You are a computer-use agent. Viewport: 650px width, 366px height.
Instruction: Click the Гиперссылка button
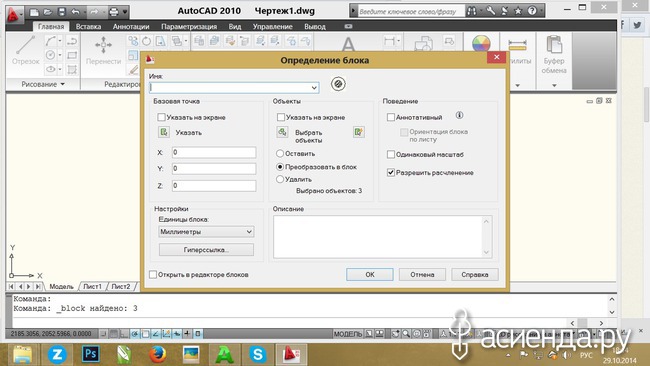click(x=206, y=250)
